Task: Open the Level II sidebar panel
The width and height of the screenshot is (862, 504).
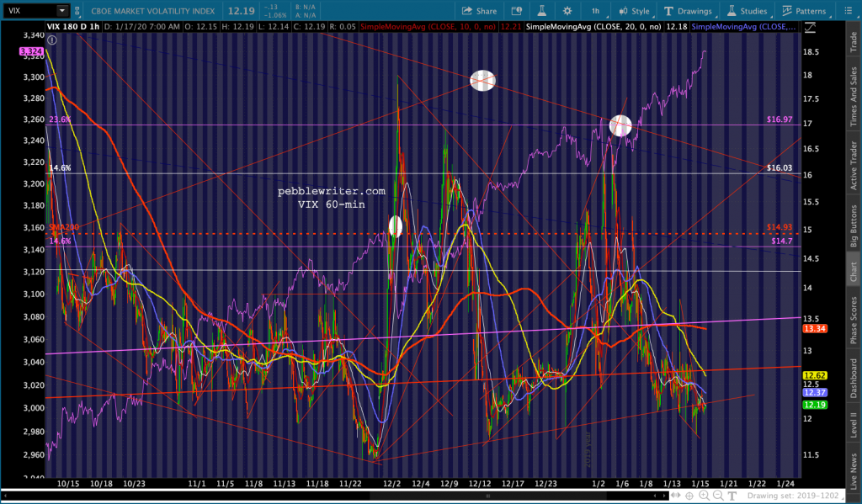Action: (852, 422)
